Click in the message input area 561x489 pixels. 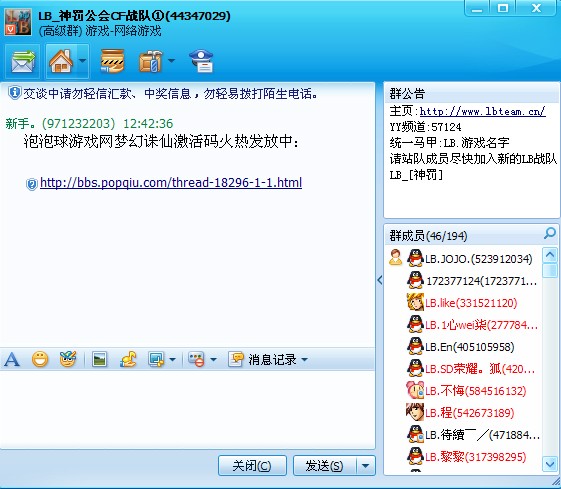coord(187,409)
